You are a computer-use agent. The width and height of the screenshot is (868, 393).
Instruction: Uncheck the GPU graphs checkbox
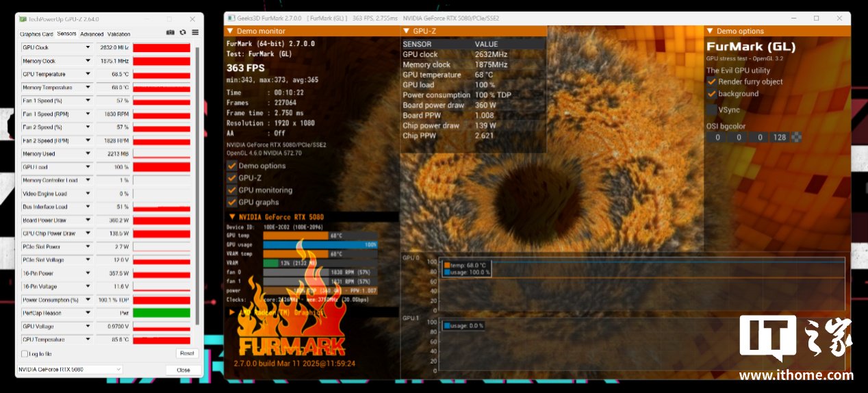(231, 203)
